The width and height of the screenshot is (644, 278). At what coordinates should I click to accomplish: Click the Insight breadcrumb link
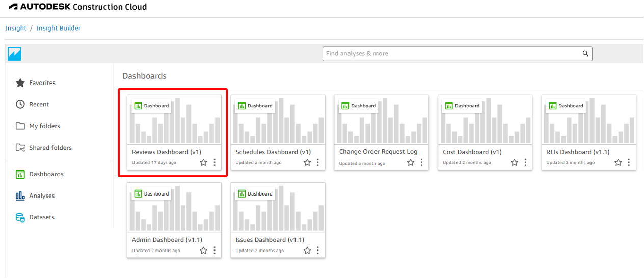click(16, 28)
